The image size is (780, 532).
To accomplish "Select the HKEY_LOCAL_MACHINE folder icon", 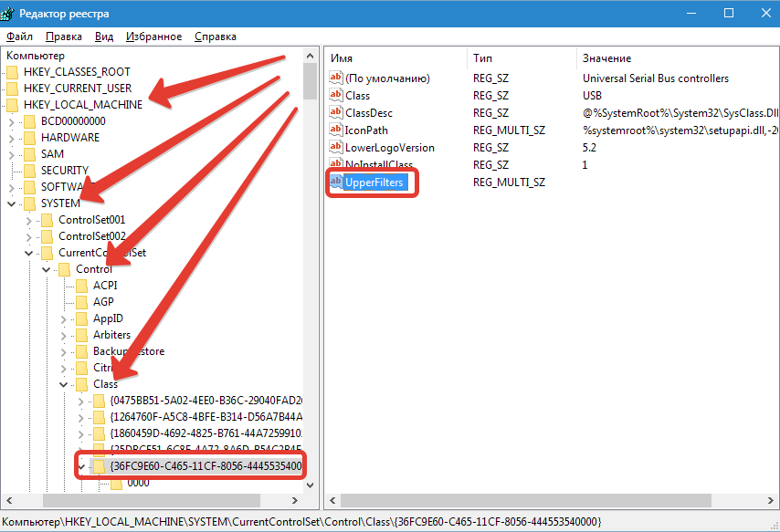I will tap(13, 105).
